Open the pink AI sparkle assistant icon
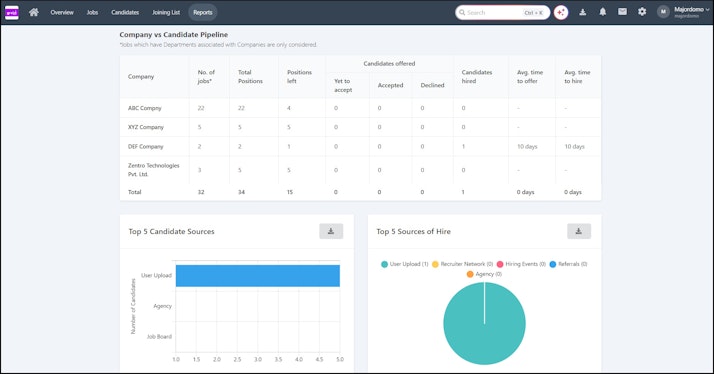This screenshot has height=374, width=714. (x=561, y=12)
